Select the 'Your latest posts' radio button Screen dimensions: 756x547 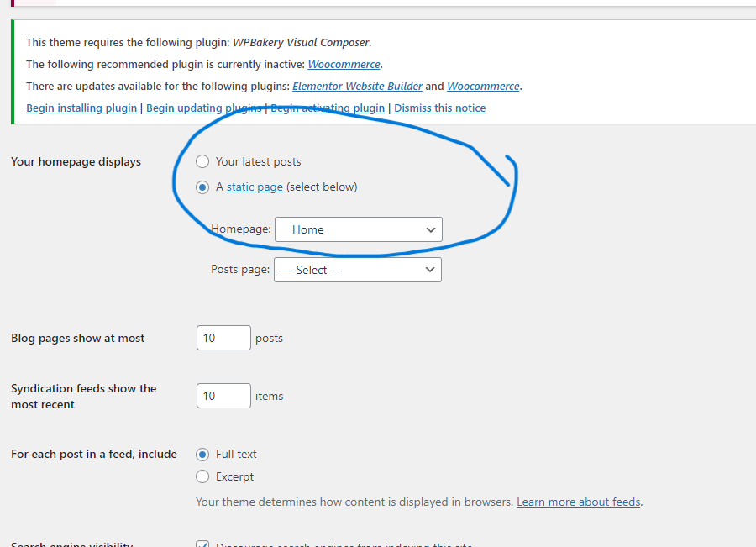click(202, 161)
